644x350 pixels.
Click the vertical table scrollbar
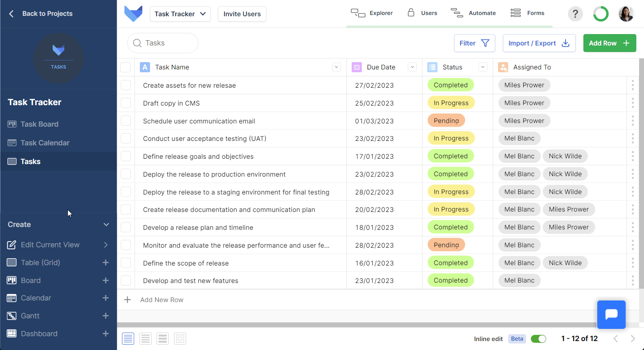pyautogui.click(x=642, y=174)
